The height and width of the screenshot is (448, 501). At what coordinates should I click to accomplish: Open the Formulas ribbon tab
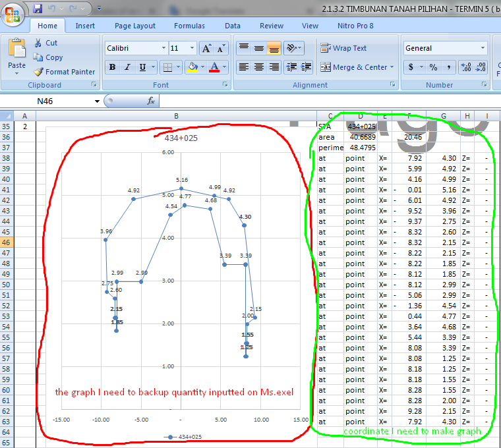tap(189, 26)
